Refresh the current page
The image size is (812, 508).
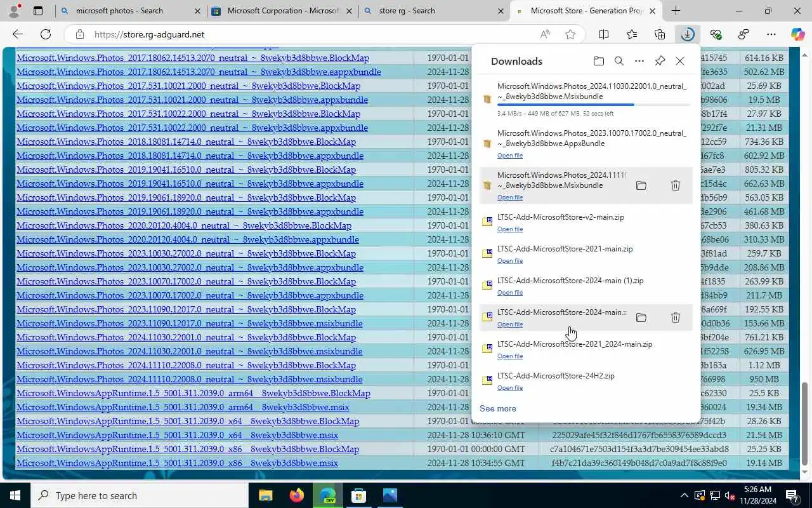click(46, 34)
